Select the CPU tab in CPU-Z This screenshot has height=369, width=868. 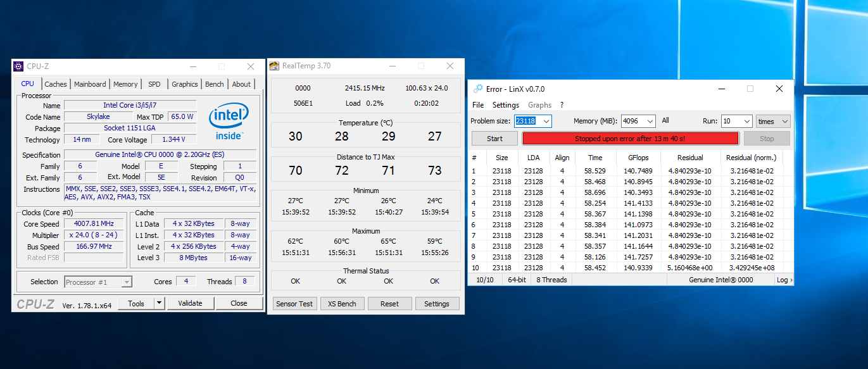tap(28, 84)
